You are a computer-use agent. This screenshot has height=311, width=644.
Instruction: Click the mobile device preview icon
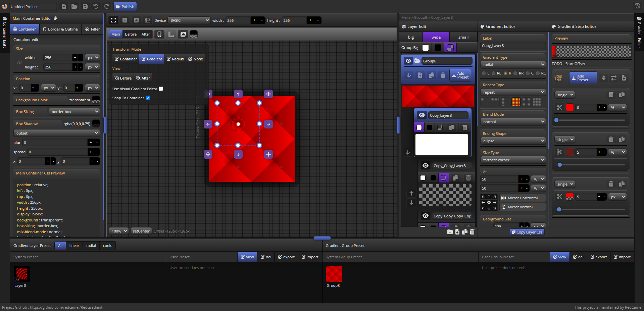click(159, 34)
